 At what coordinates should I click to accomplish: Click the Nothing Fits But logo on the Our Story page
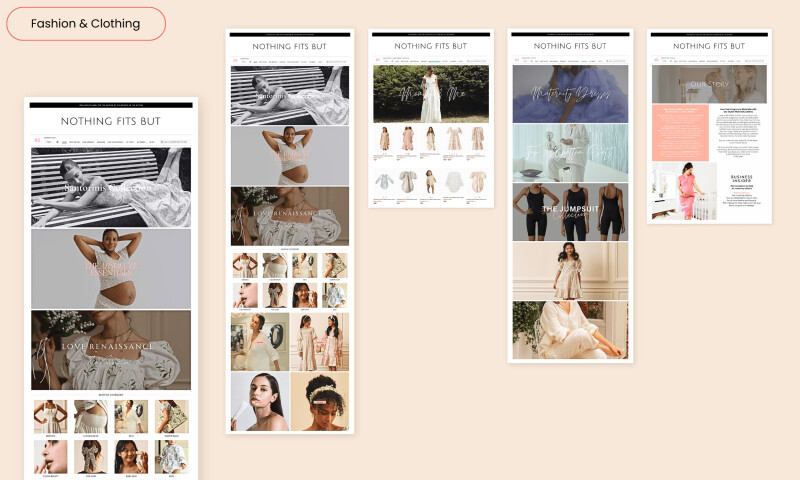click(709, 46)
